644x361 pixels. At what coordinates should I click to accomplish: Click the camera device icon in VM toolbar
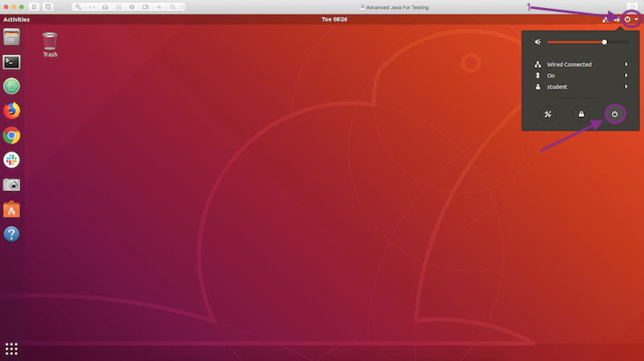[x=146, y=7]
